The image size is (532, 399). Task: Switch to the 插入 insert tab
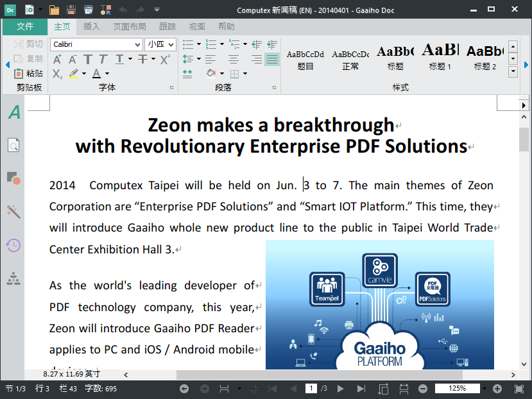92,26
